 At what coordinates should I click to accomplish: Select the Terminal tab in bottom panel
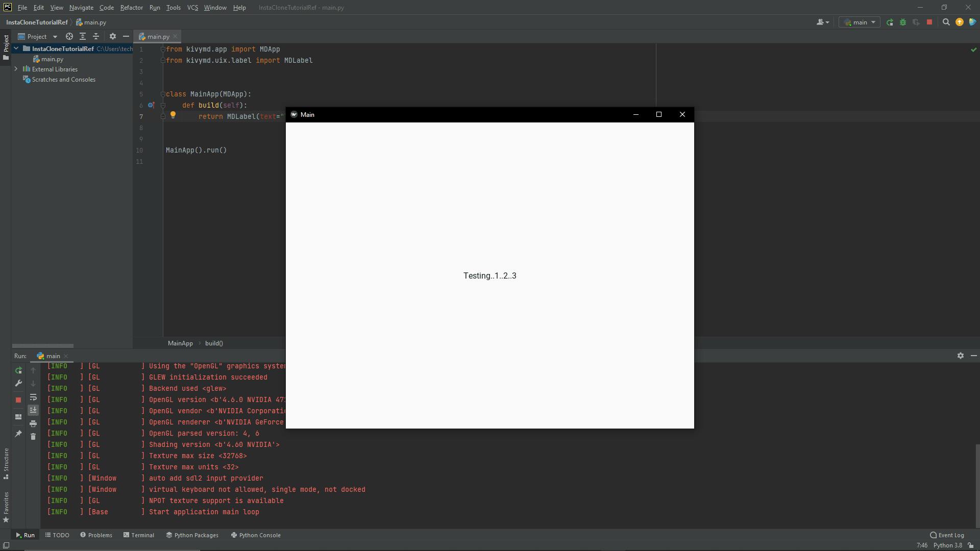[141, 535]
